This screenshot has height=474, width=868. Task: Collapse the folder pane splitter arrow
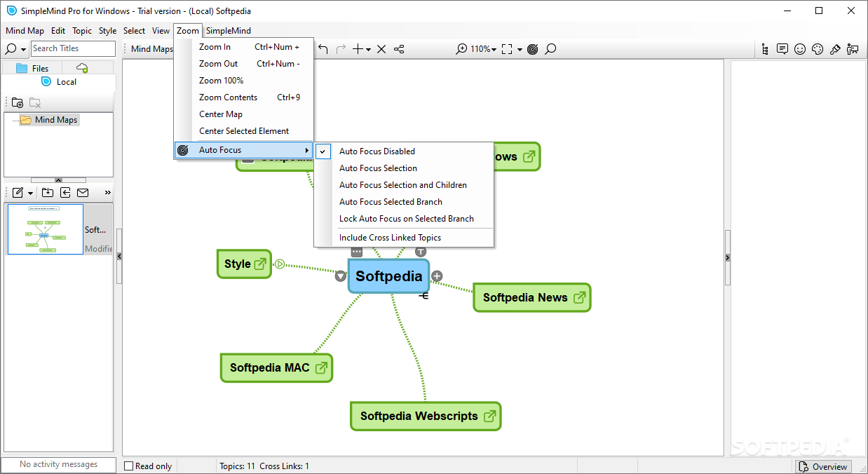tap(58, 180)
